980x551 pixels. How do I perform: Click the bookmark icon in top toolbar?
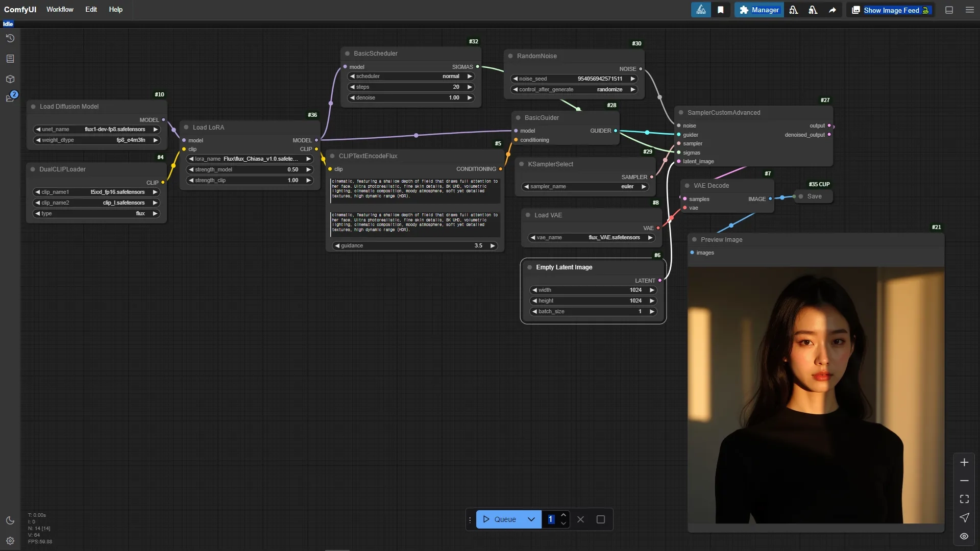pyautogui.click(x=720, y=10)
